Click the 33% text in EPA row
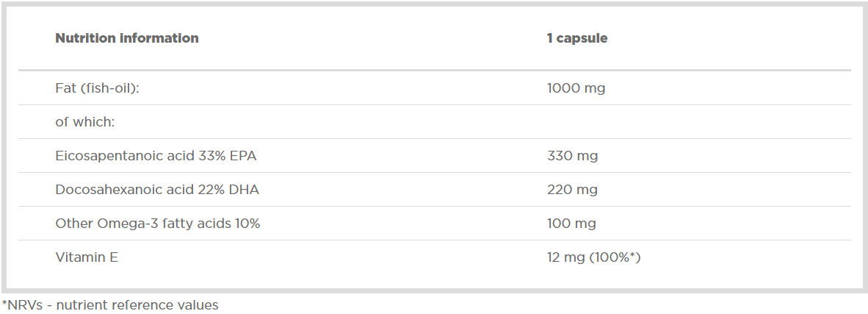Image resolution: width=868 pixels, height=314 pixels. click(213, 156)
